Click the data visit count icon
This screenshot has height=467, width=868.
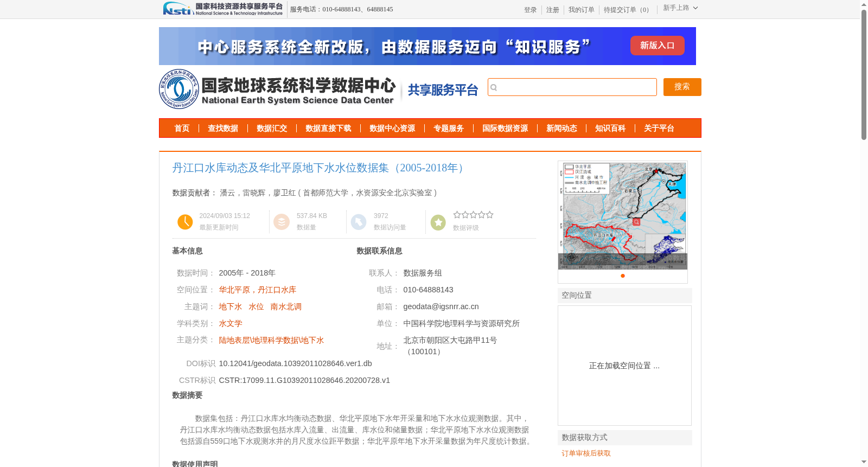point(359,222)
